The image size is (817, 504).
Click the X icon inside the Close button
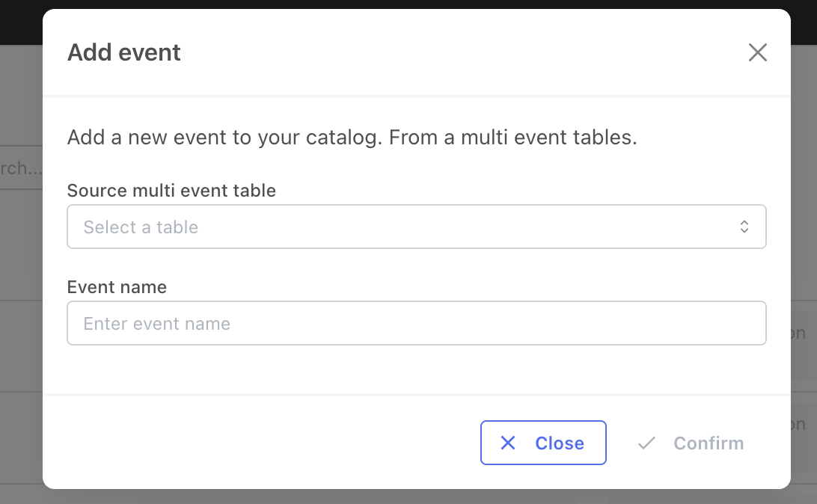coord(508,443)
